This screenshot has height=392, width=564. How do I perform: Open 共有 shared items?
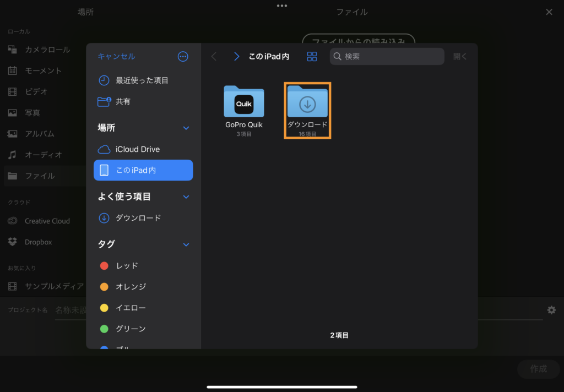tap(123, 101)
